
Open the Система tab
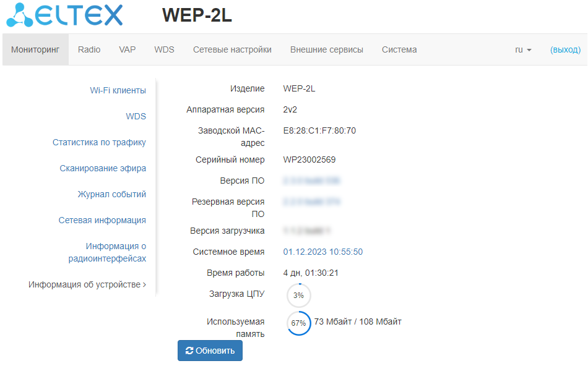pyautogui.click(x=399, y=50)
